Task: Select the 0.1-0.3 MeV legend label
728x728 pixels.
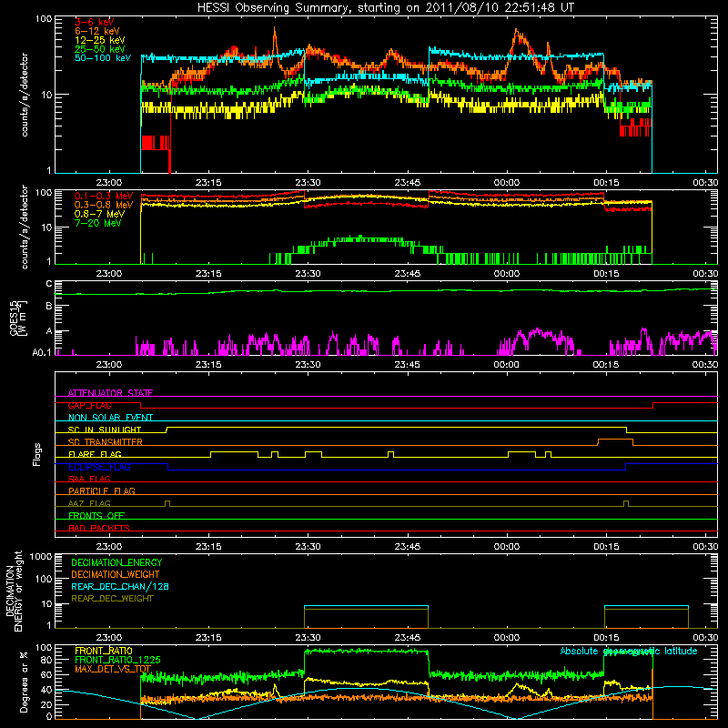Action: click(104, 196)
